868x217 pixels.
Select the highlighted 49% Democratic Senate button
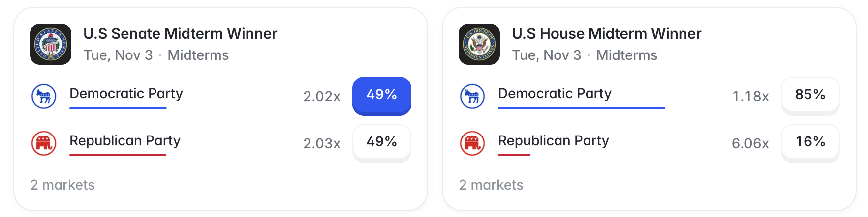pyautogui.click(x=382, y=96)
